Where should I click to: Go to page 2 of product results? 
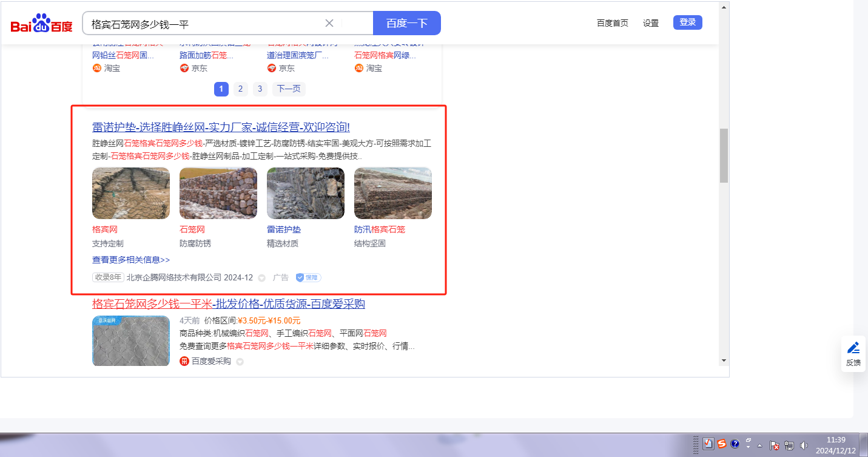pyautogui.click(x=240, y=89)
